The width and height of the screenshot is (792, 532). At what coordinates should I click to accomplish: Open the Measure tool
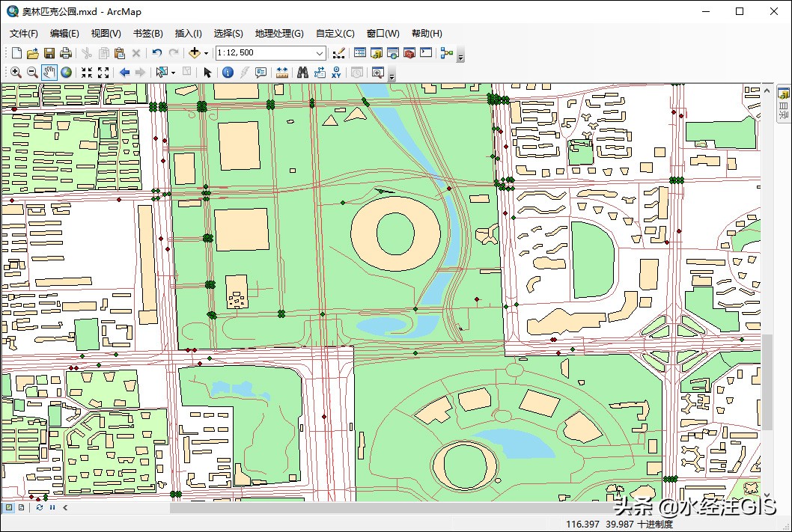281,72
